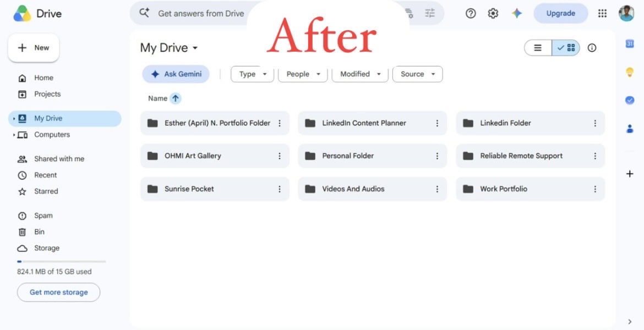Open the Bin
Screen dimensions: 644x330
click(x=39, y=232)
